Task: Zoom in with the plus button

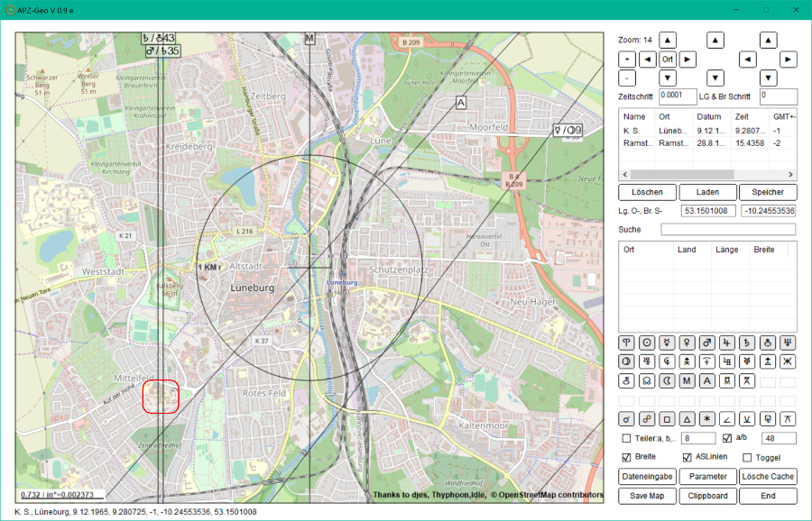Action: click(x=627, y=59)
